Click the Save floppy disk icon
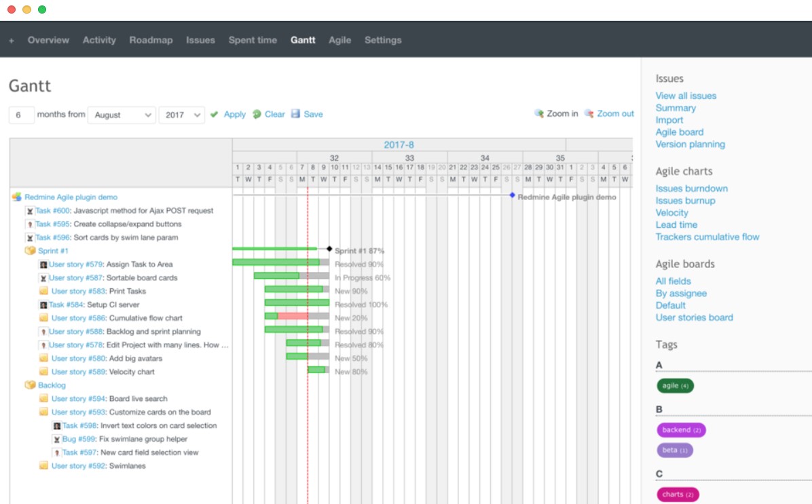 pos(295,114)
